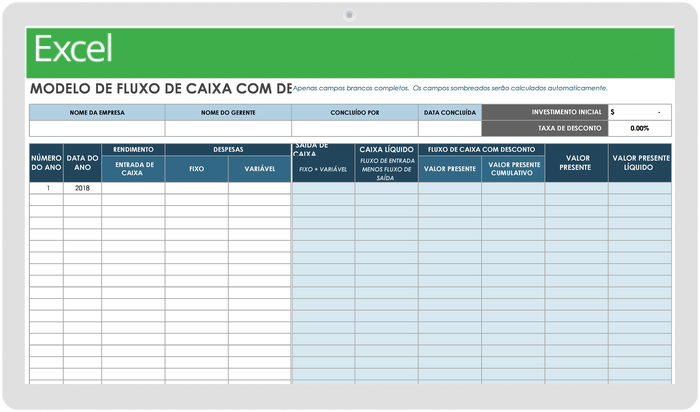Select the Caixa Líquido column header
The width and height of the screenshot is (700, 412).
pos(386,150)
